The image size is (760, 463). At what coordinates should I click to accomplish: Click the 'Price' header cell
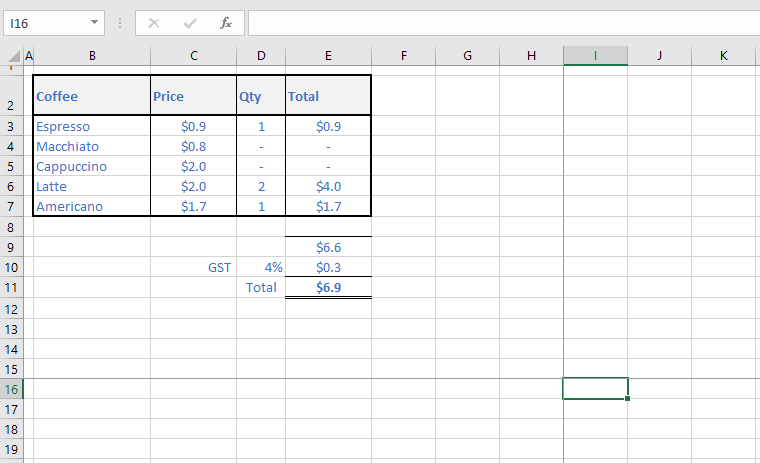[193, 95]
